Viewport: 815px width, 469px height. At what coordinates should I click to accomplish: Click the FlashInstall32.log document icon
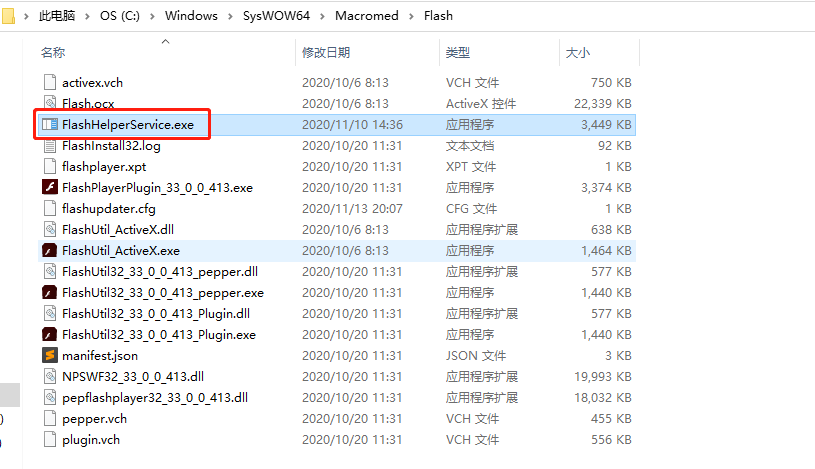[50, 145]
